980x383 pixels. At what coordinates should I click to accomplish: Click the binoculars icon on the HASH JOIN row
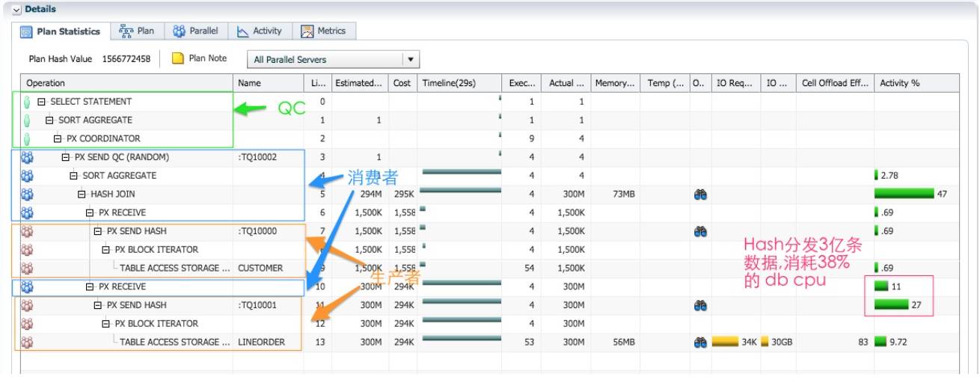point(700,194)
